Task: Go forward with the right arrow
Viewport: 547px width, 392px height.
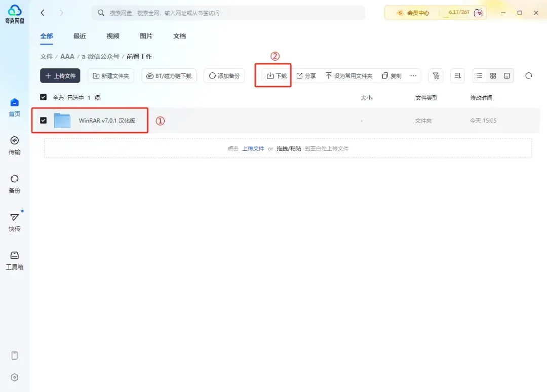Action: pyautogui.click(x=61, y=13)
